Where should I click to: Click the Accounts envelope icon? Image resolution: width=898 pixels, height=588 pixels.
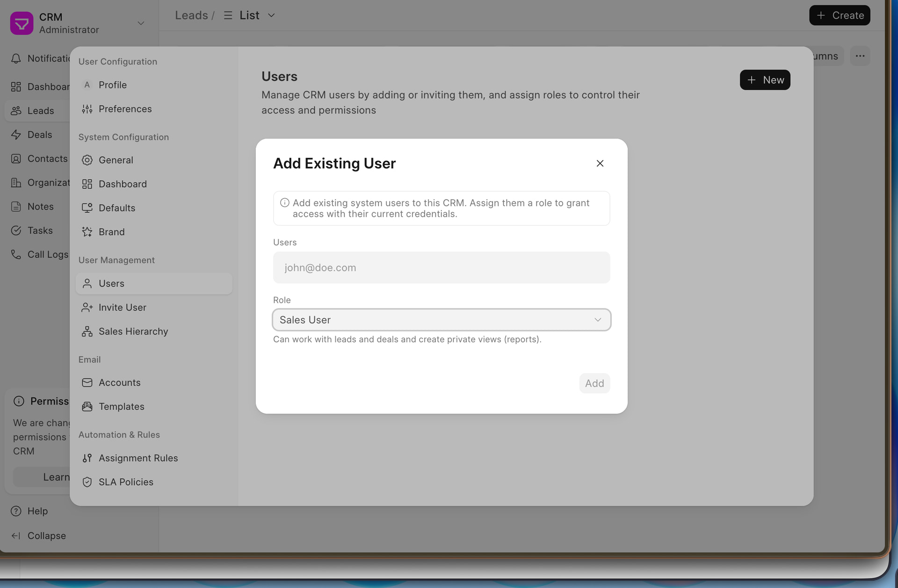[87, 382]
